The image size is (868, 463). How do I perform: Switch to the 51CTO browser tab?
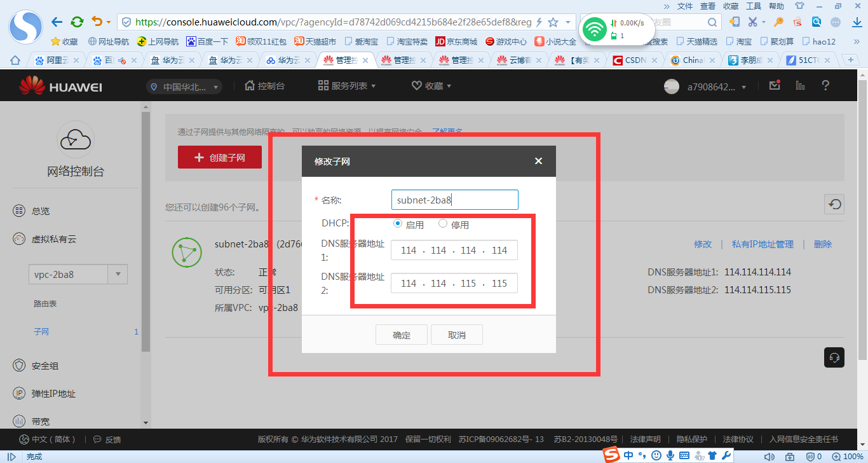810,60
